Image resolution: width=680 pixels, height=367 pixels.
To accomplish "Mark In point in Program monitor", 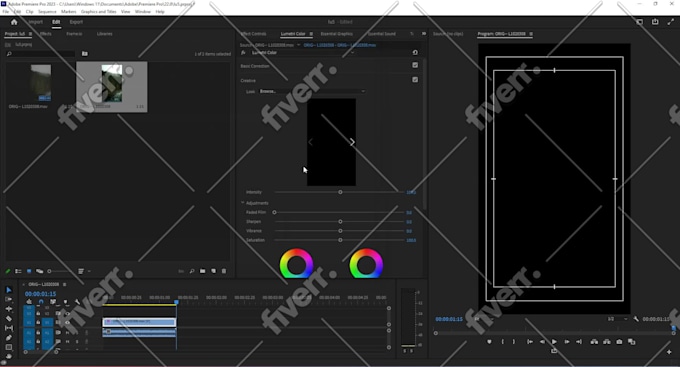I will [x=503, y=342].
